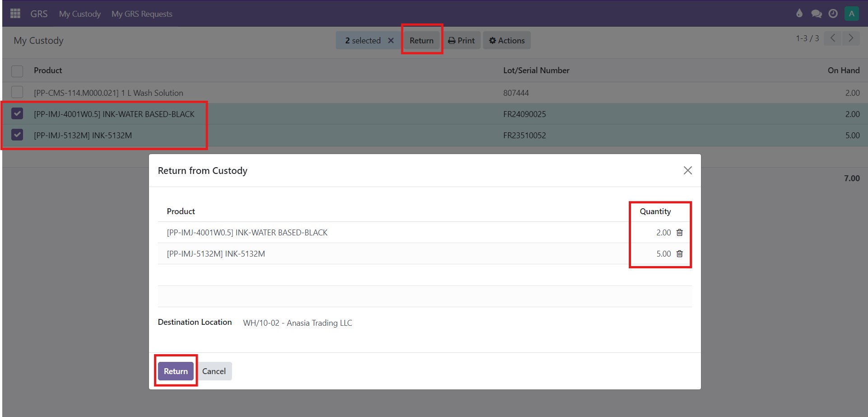Open the Print dropdown menu
This screenshot has height=417, width=868.
click(461, 41)
